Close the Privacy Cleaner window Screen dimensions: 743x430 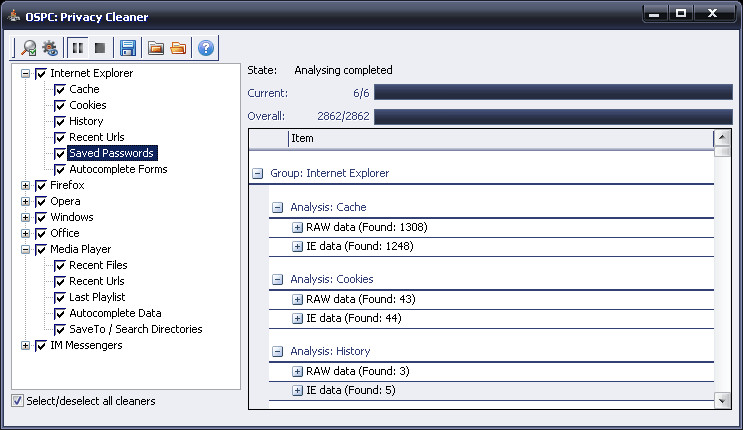(713, 14)
